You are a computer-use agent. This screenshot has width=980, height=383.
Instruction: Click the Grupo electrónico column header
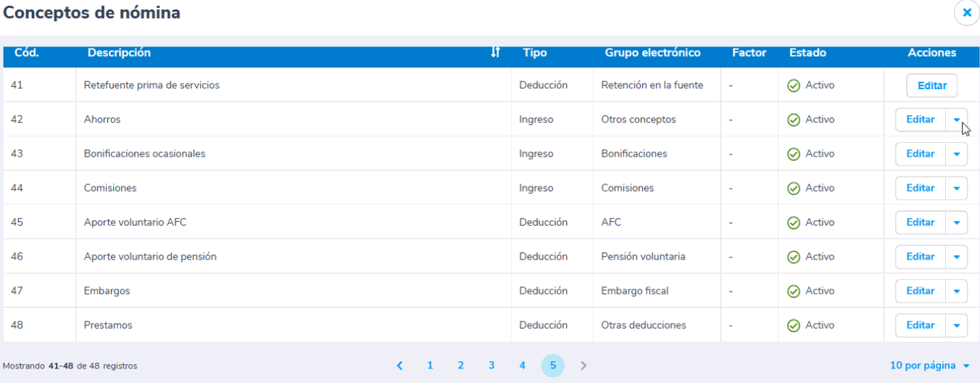tap(652, 53)
